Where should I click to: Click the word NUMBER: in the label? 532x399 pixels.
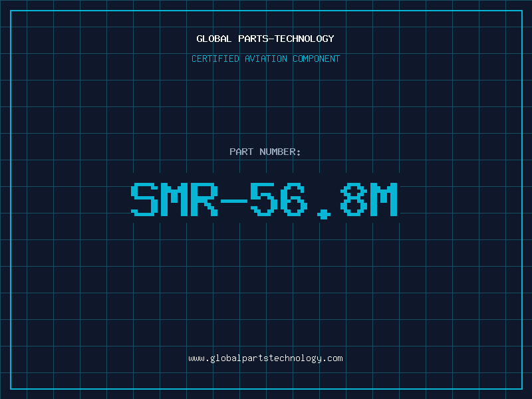coord(280,152)
